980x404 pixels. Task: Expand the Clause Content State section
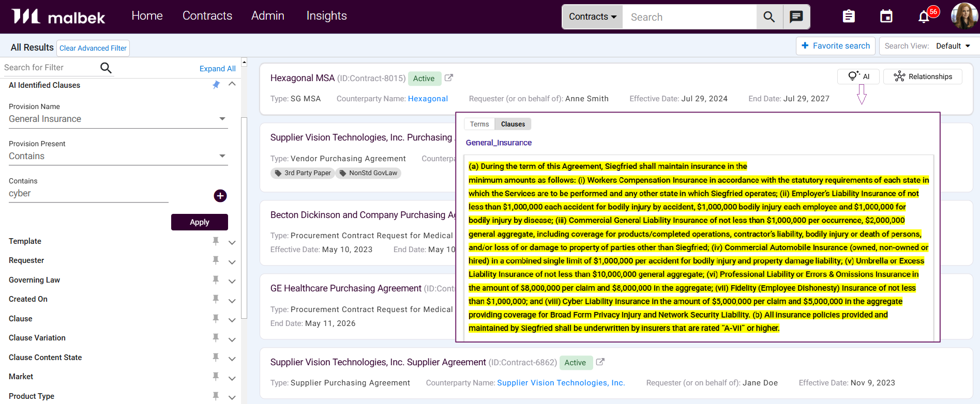point(232,359)
